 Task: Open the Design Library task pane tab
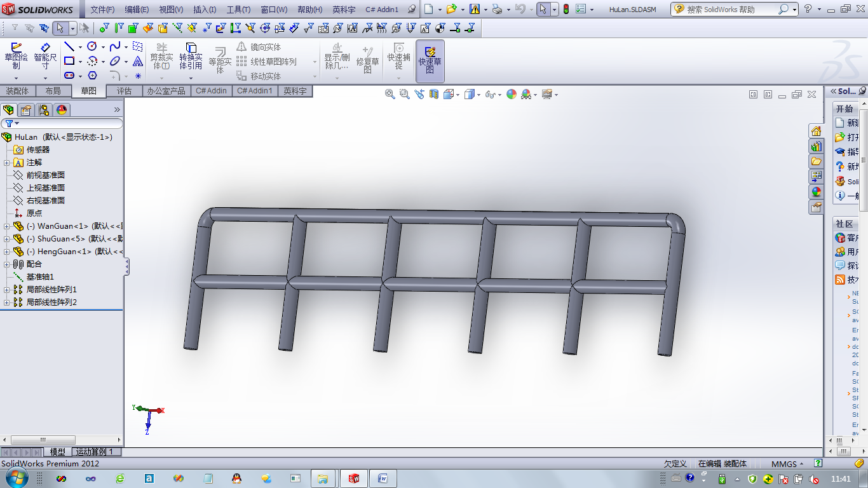tap(817, 146)
